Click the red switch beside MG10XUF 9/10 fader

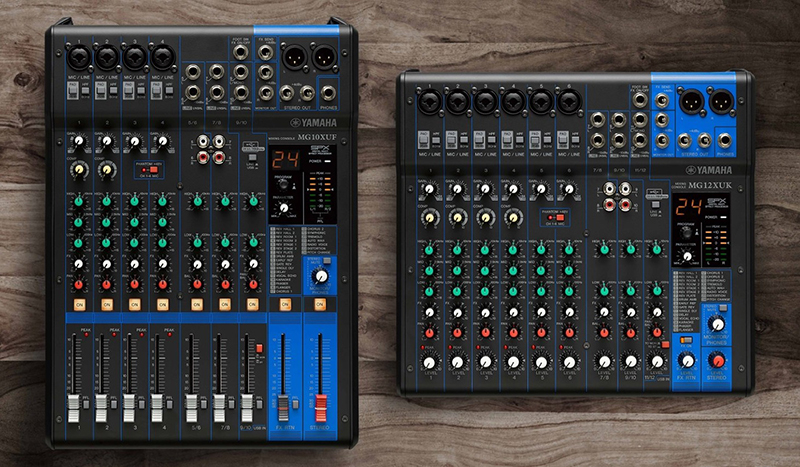pyautogui.click(x=259, y=349)
